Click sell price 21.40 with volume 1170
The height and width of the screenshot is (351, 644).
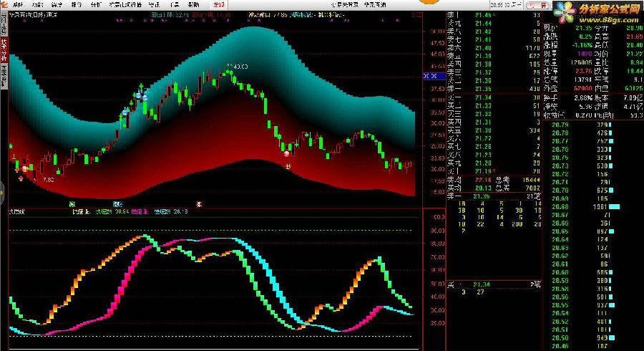(483, 48)
